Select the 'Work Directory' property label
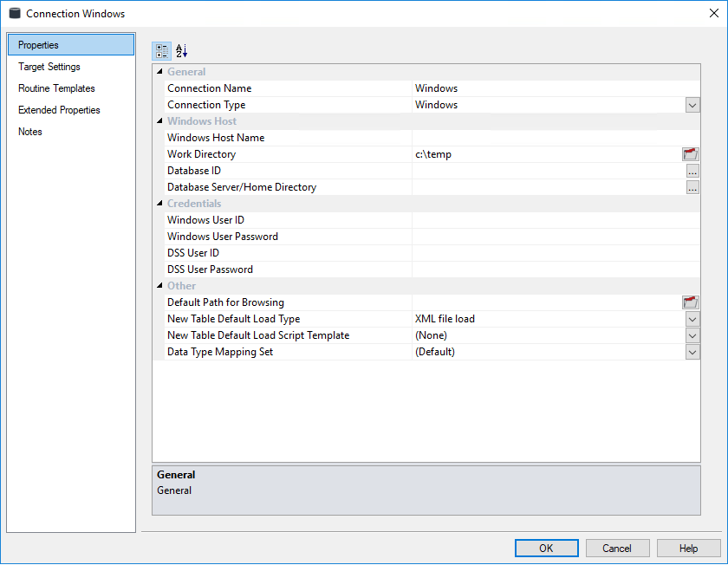728x565 pixels. coord(201,154)
